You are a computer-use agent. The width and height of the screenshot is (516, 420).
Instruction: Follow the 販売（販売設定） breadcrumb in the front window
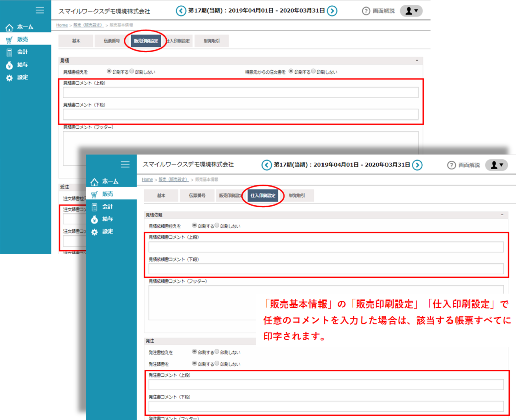pos(174,179)
